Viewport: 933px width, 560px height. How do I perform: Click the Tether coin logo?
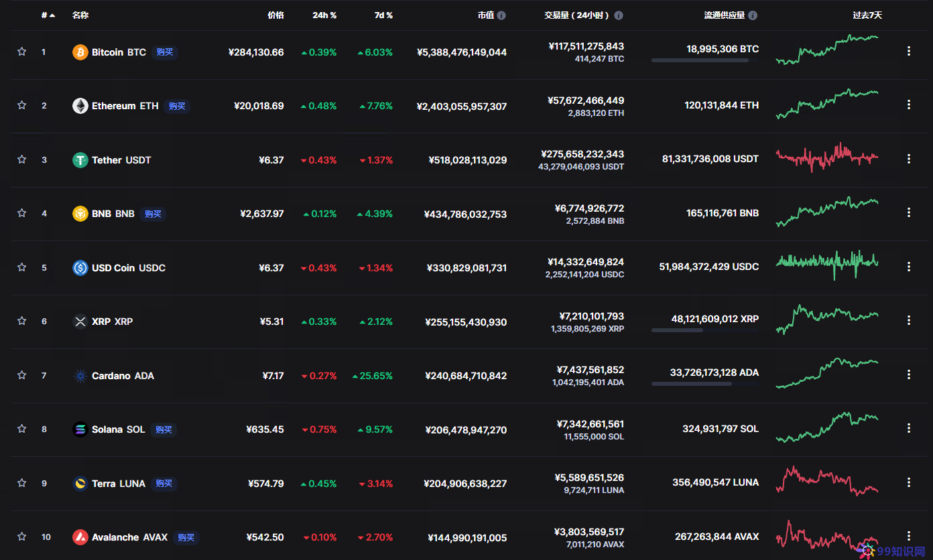(x=80, y=160)
